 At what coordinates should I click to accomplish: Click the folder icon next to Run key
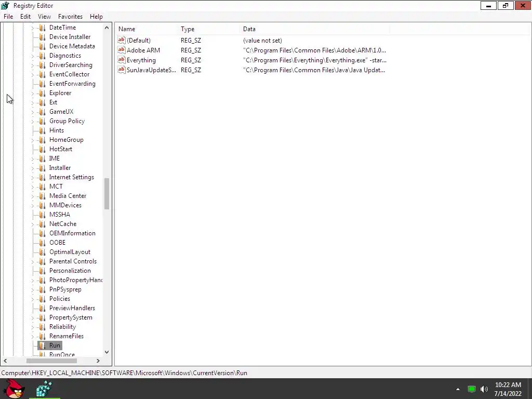(43, 345)
